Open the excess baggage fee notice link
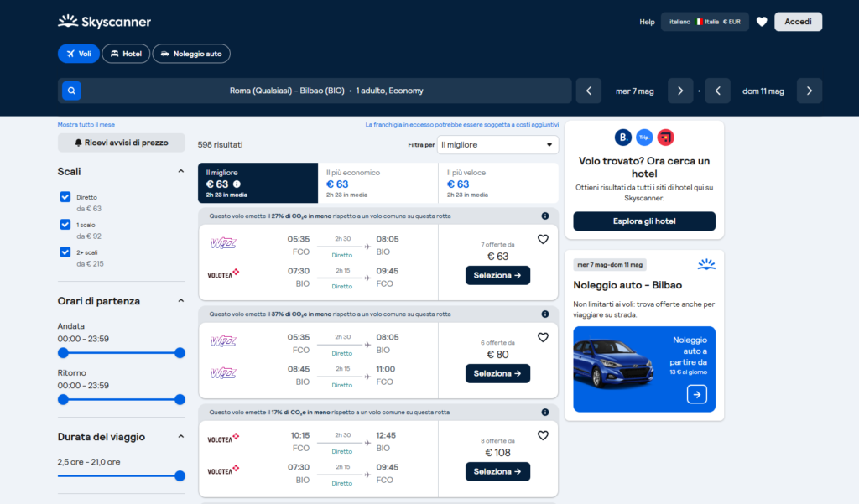The height and width of the screenshot is (504, 859). pos(462,125)
